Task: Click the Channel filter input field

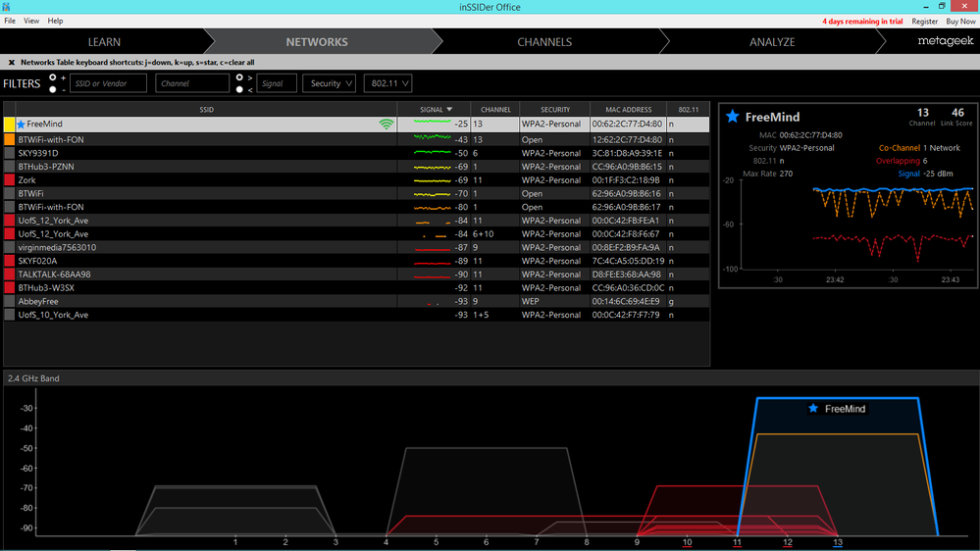Action: 192,83
